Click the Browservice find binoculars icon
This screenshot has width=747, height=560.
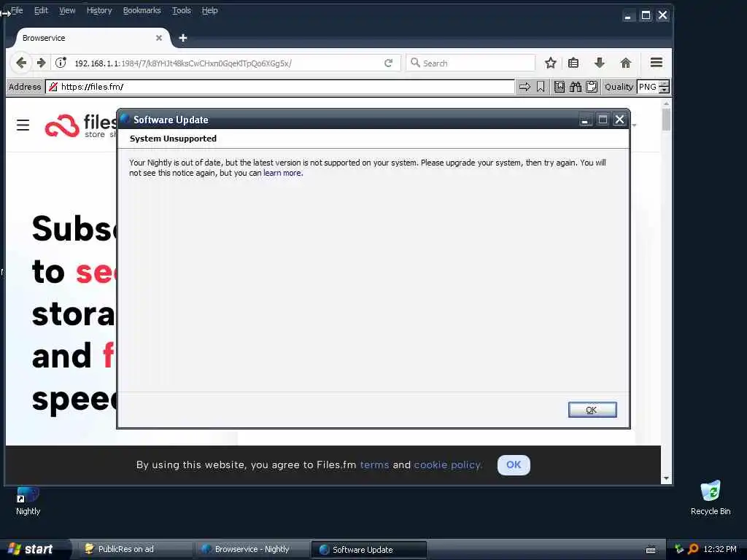pyautogui.click(x=576, y=87)
